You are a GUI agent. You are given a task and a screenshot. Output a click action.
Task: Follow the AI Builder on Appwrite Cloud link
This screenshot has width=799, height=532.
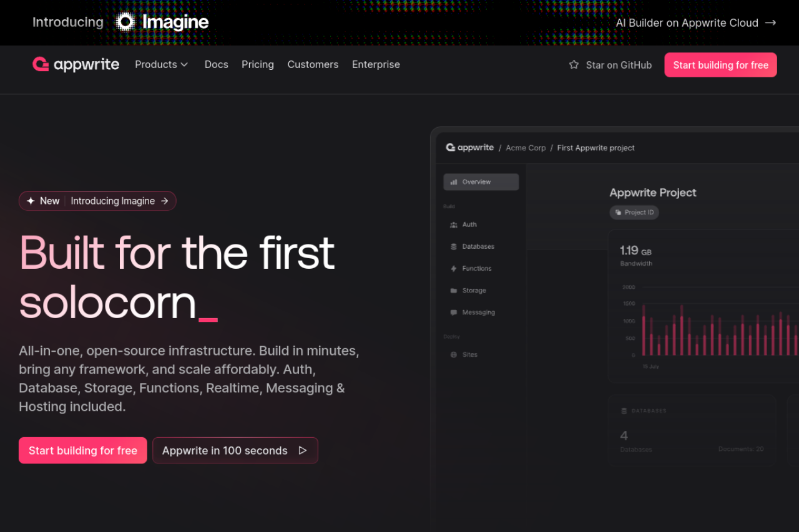click(695, 22)
